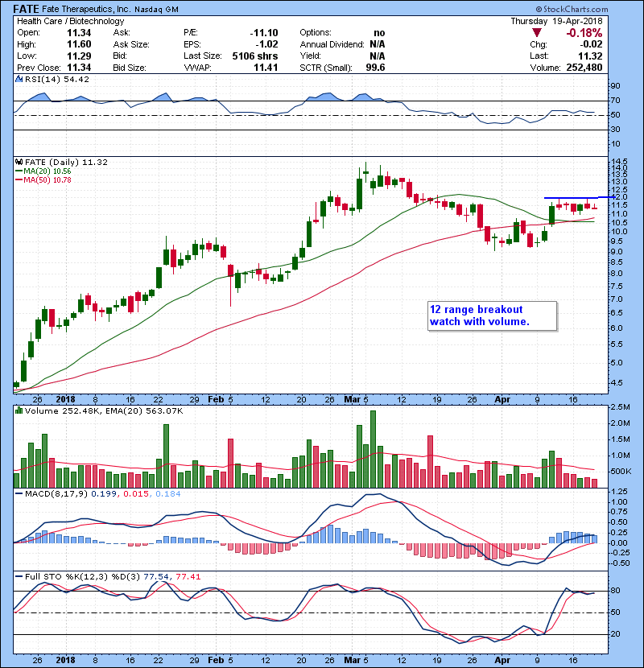Click the EPS value -1.02
This screenshot has width=644, height=668.
click(266, 44)
